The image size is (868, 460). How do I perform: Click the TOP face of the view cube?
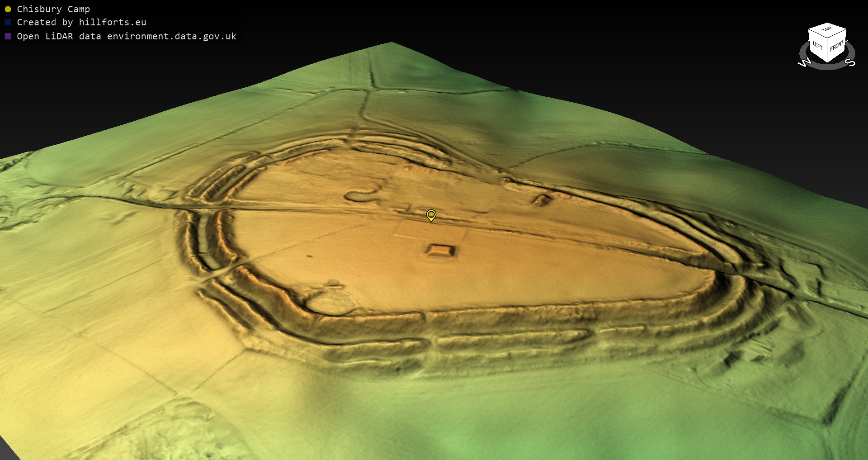point(827,29)
